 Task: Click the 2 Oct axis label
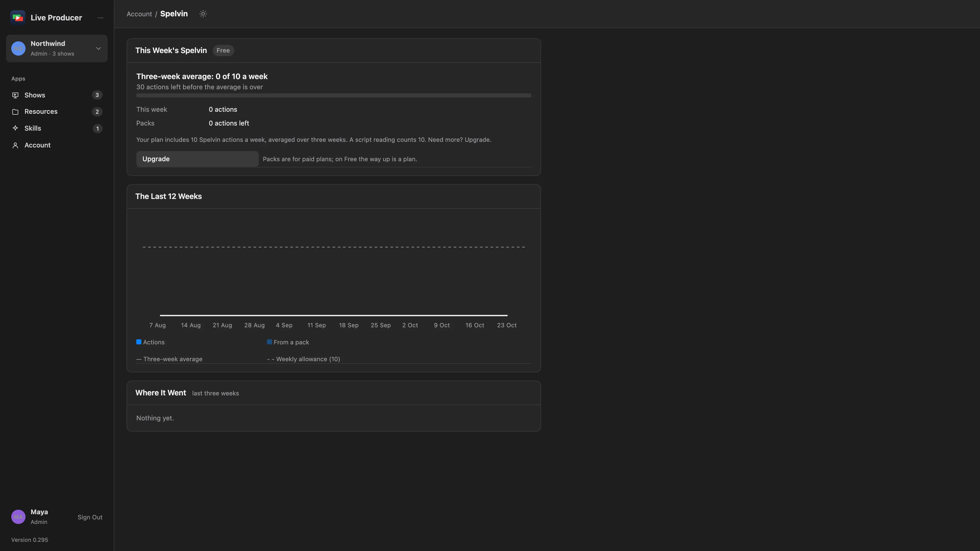pos(410,325)
